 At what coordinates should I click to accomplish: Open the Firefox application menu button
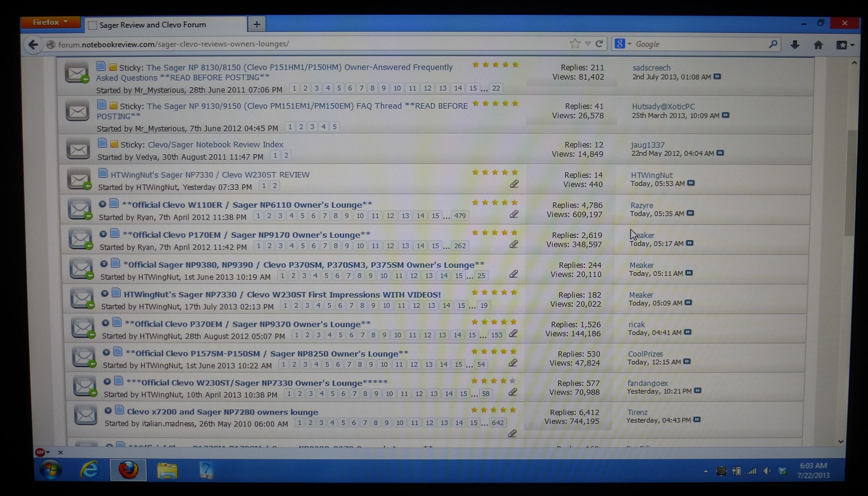tap(50, 22)
